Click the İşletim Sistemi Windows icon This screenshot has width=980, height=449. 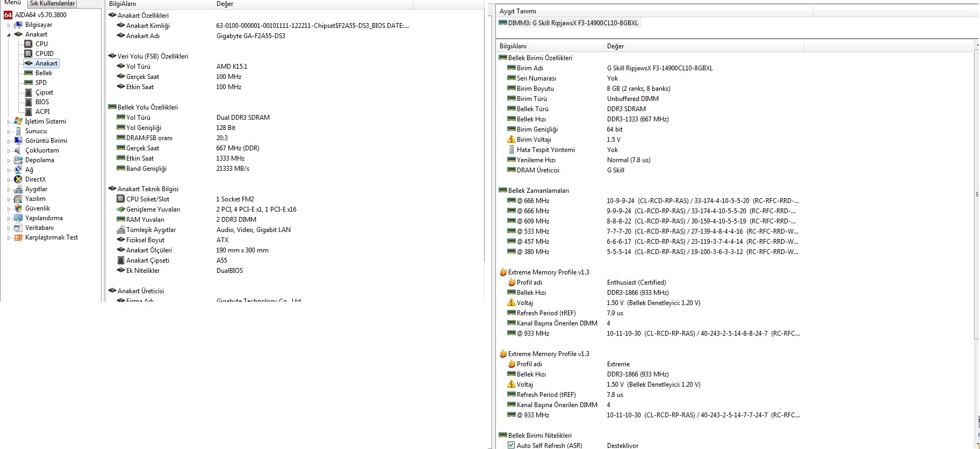[18, 121]
